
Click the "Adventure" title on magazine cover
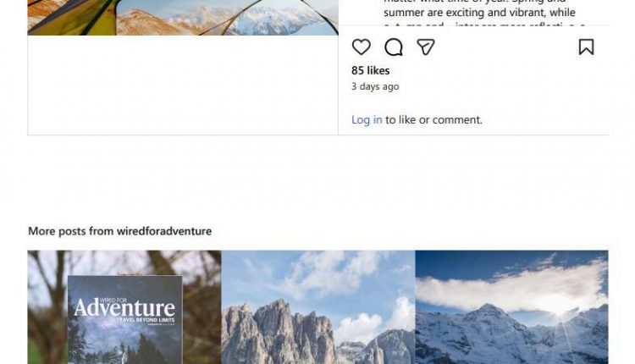[124, 308]
